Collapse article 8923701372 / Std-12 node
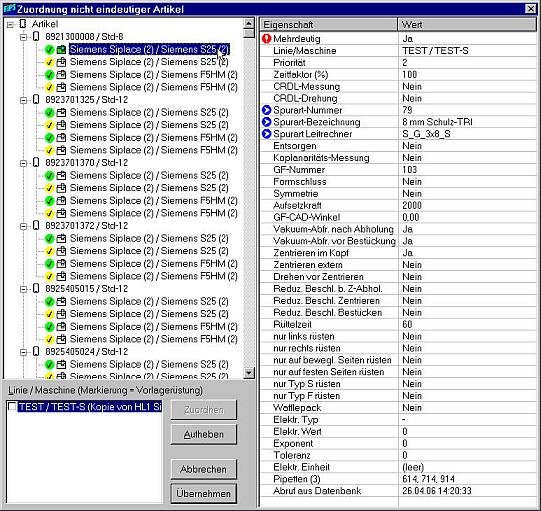 pos(23,226)
